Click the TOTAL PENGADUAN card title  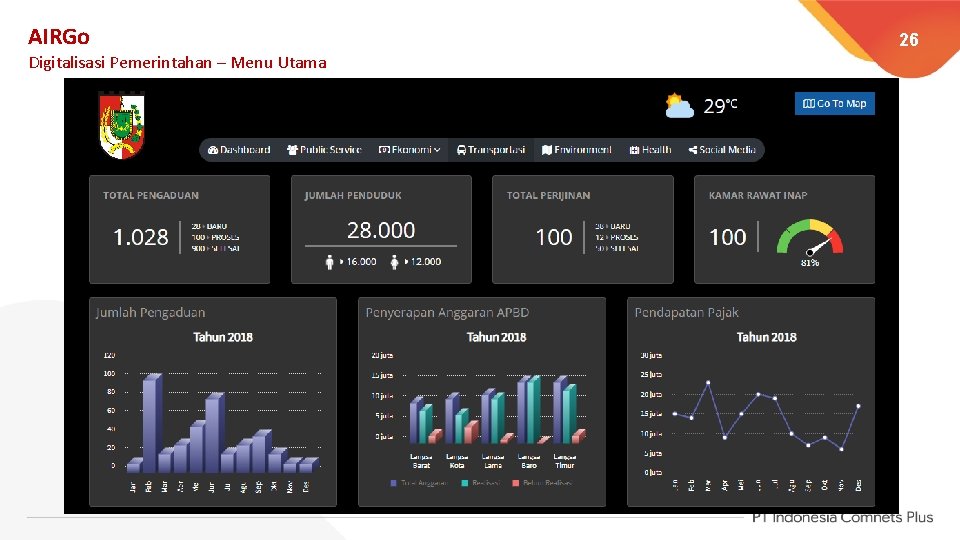(151, 195)
